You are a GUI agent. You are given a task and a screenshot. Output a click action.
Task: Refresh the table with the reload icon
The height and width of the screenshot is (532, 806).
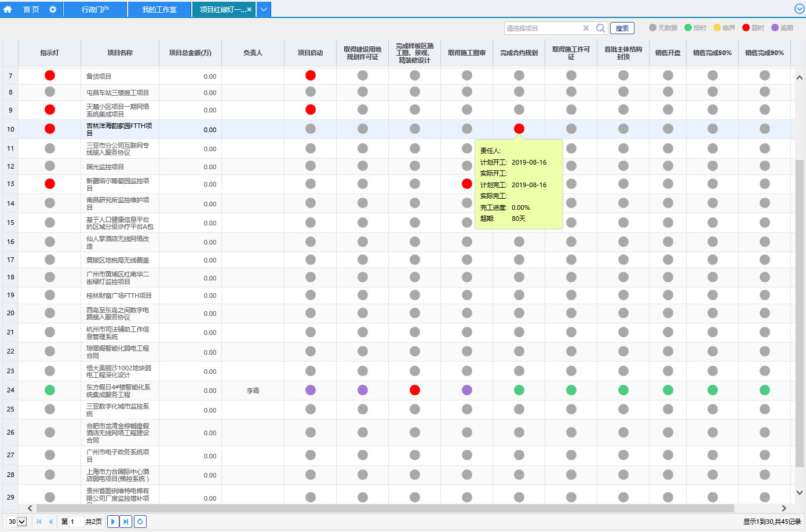tap(140, 522)
